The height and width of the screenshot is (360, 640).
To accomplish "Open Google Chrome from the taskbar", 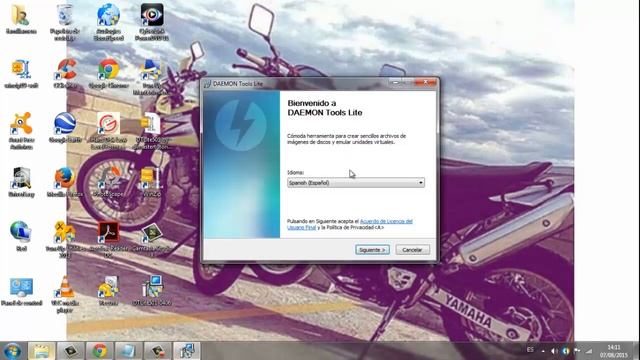I will (100, 351).
